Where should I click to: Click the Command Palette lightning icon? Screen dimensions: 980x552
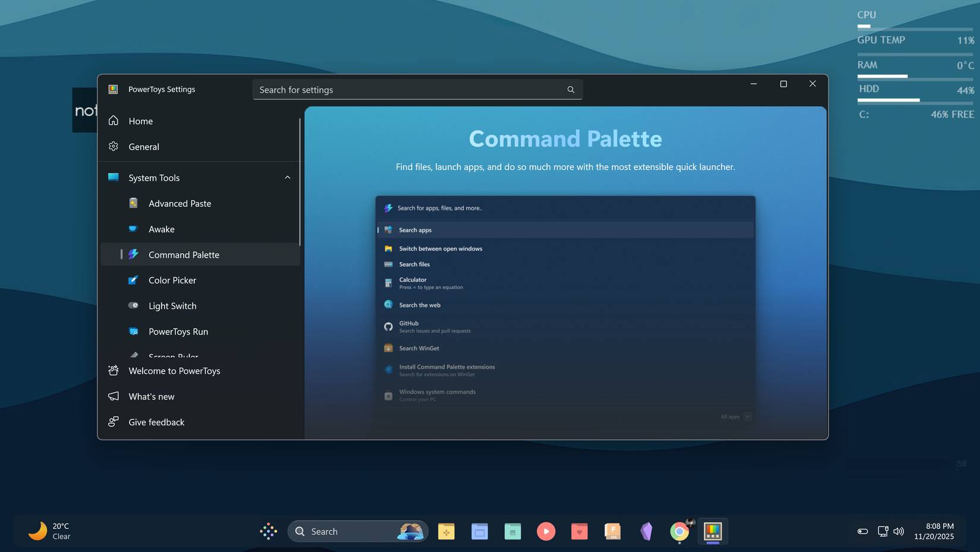click(133, 254)
